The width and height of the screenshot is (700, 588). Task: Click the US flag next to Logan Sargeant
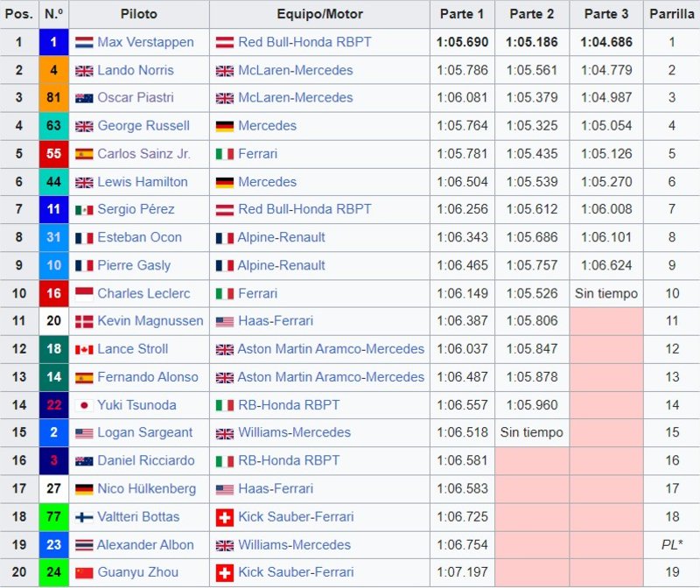(x=84, y=432)
